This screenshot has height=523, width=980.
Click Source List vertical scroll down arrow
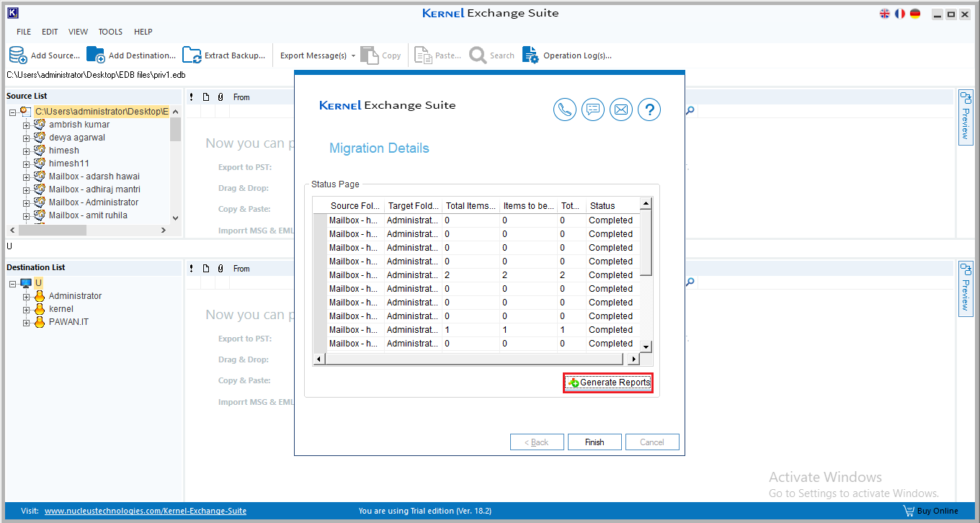click(175, 218)
